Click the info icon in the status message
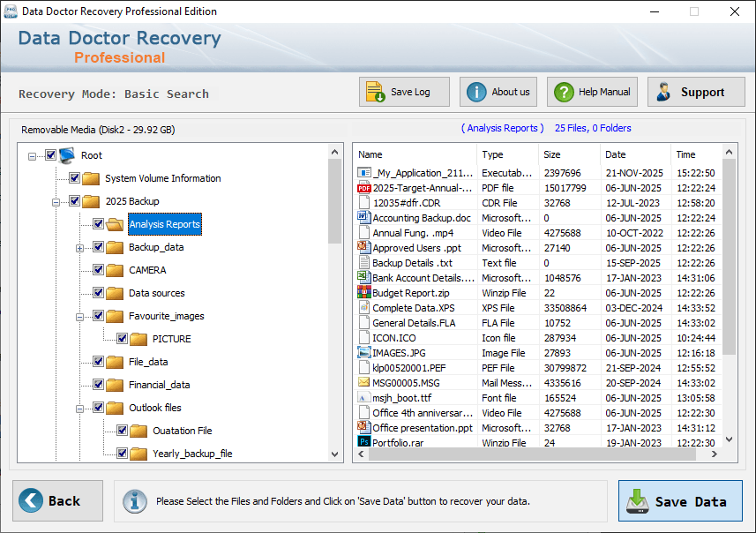 coord(134,501)
